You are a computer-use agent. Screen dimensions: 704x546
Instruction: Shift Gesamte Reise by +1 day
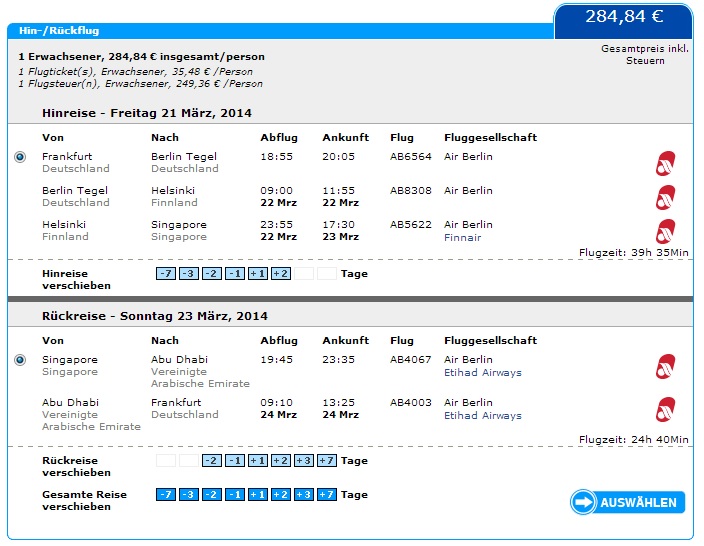pyautogui.click(x=258, y=494)
